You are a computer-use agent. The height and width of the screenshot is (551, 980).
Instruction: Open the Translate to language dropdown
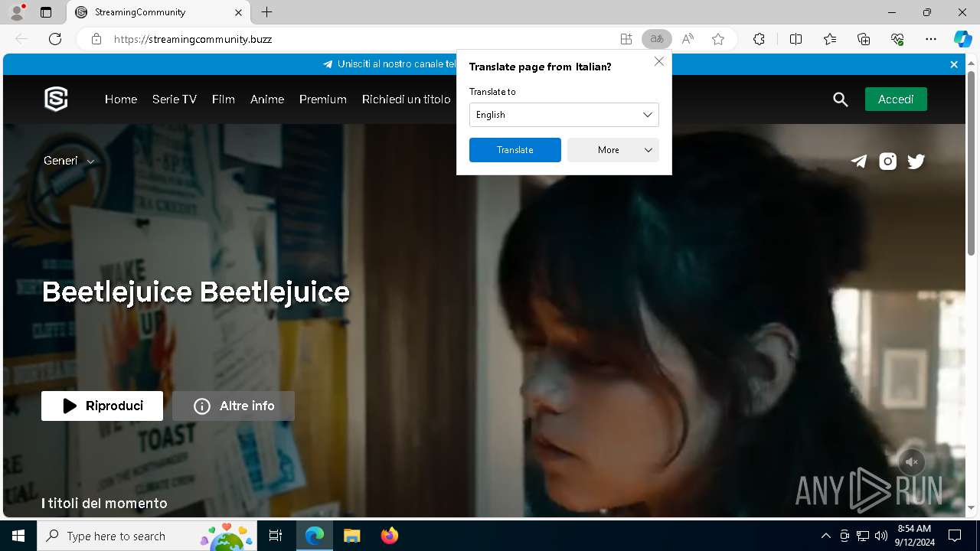pos(563,115)
